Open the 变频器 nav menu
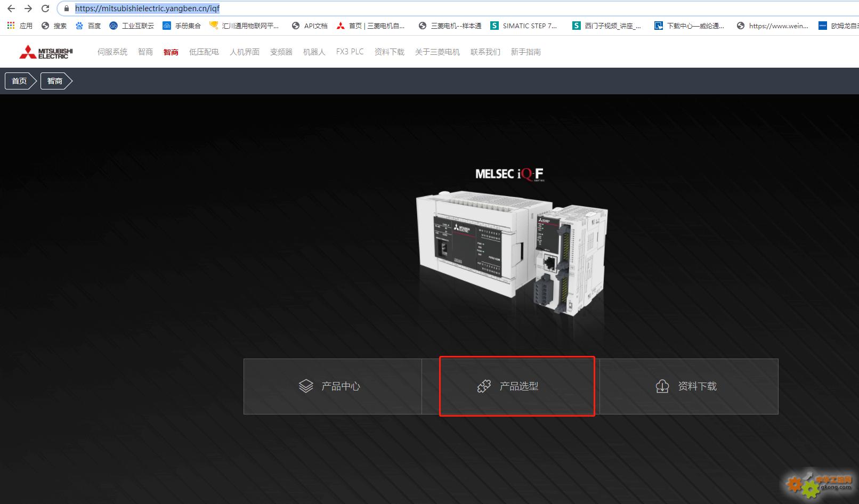This screenshot has width=859, height=504. coord(281,52)
